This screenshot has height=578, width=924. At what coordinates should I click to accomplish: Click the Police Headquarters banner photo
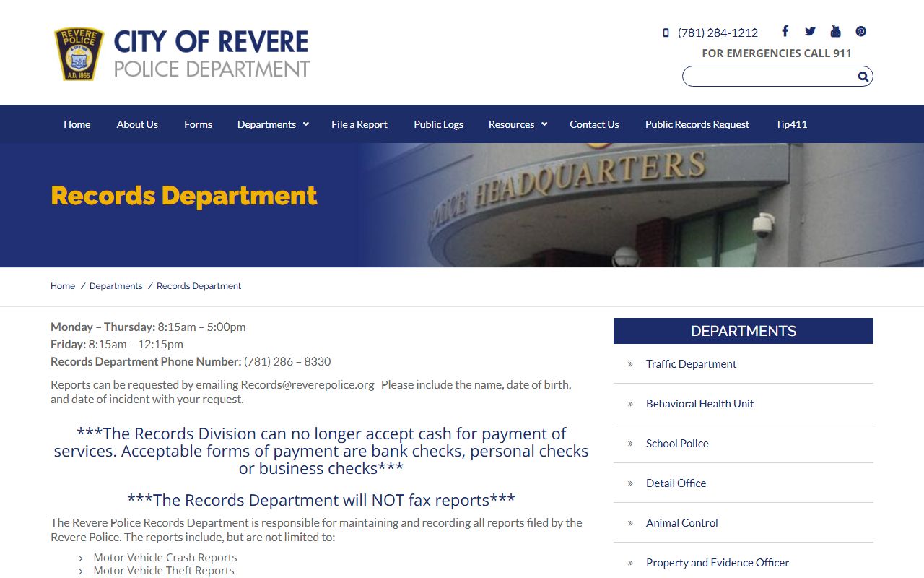(x=642, y=205)
